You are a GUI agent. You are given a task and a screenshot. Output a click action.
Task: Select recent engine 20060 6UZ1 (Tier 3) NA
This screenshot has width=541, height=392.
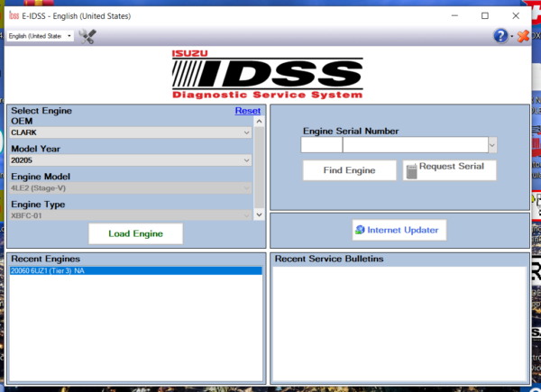click(135, 270)
